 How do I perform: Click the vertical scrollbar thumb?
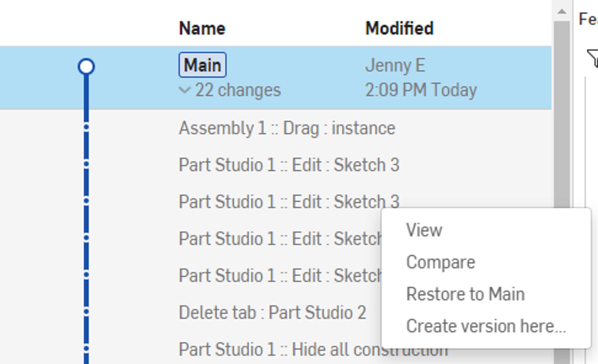point(561,112)
